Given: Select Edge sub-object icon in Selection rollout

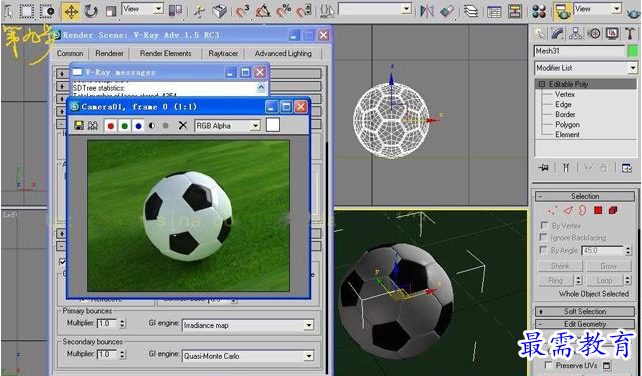Looking at the screenshot, I should click(567, 211).
